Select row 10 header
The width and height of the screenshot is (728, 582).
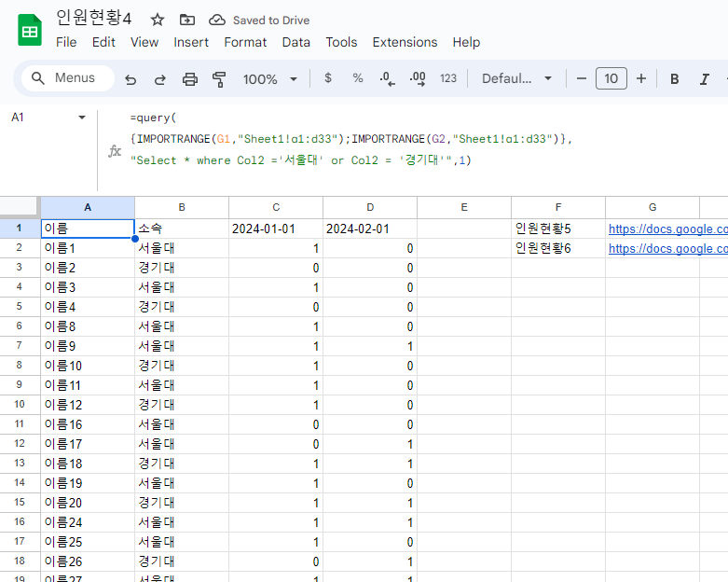click(x=19, y=404)
